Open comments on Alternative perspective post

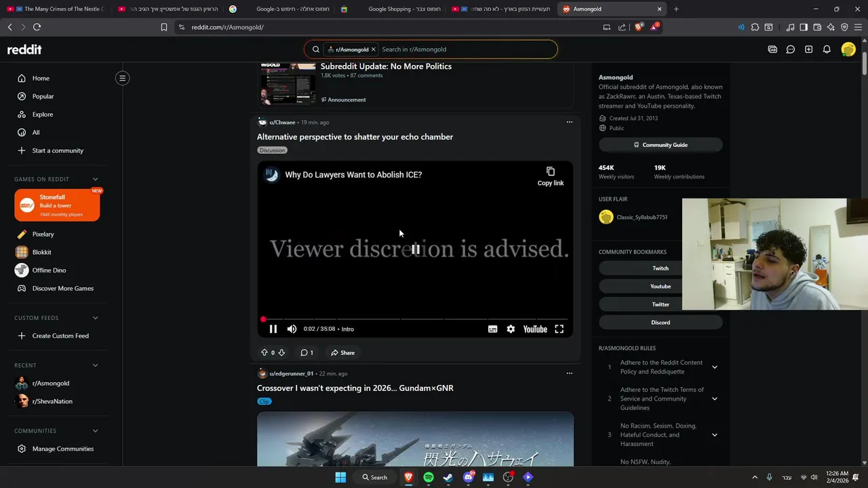pos(307,352)
